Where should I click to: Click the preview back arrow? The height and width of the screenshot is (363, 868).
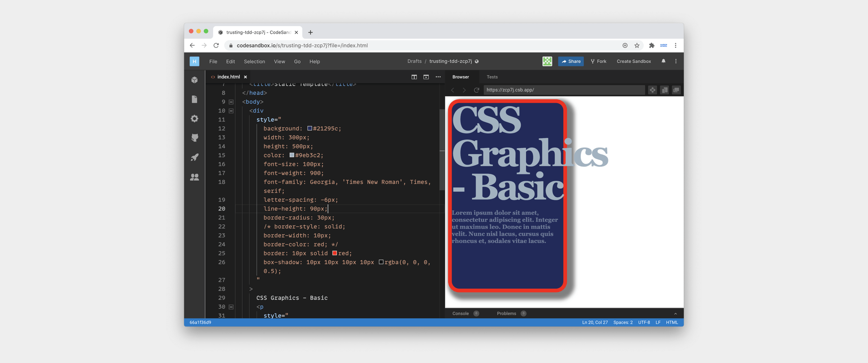[x=453, y=90]
